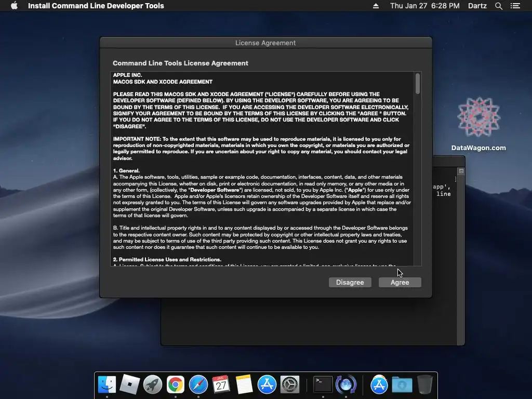Open the Dartz user menu
This screenshot has width=532, height=399.
[x=477, y=6]
